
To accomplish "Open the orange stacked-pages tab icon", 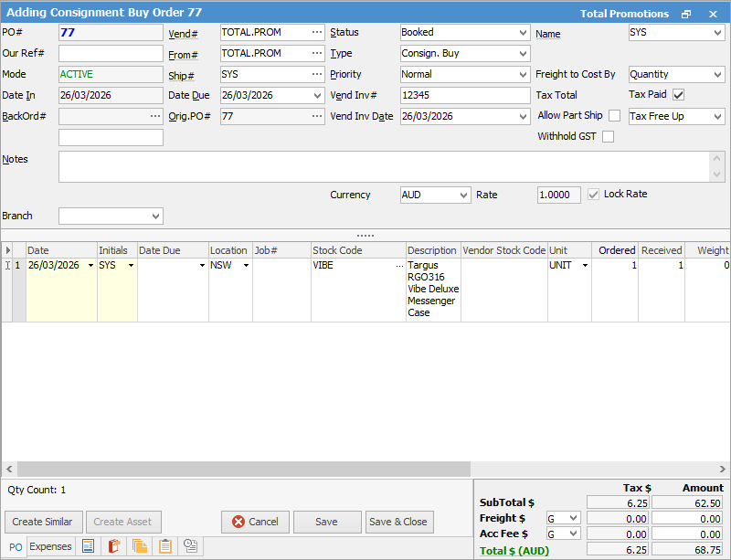I will click(x=140, y=546).
